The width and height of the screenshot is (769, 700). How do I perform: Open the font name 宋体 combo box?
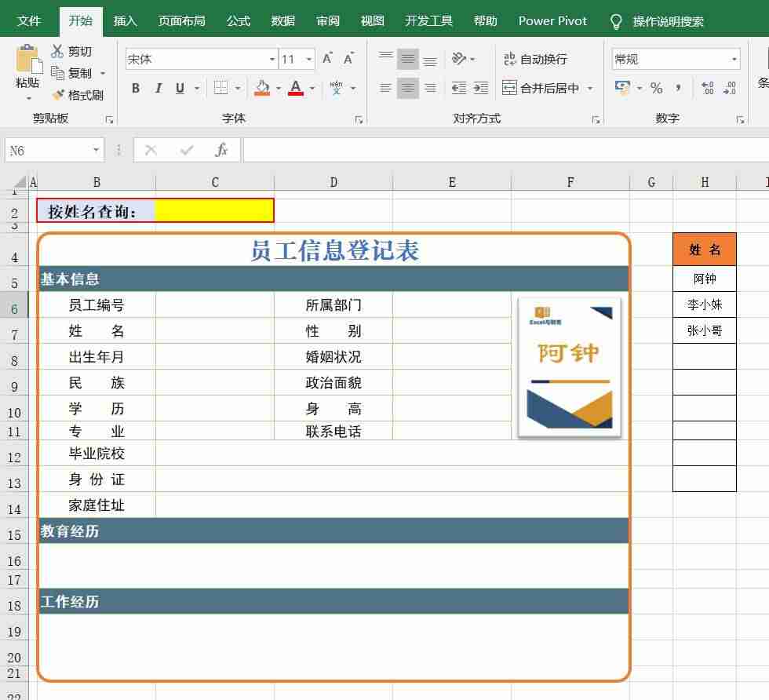(x=201, y=59)
